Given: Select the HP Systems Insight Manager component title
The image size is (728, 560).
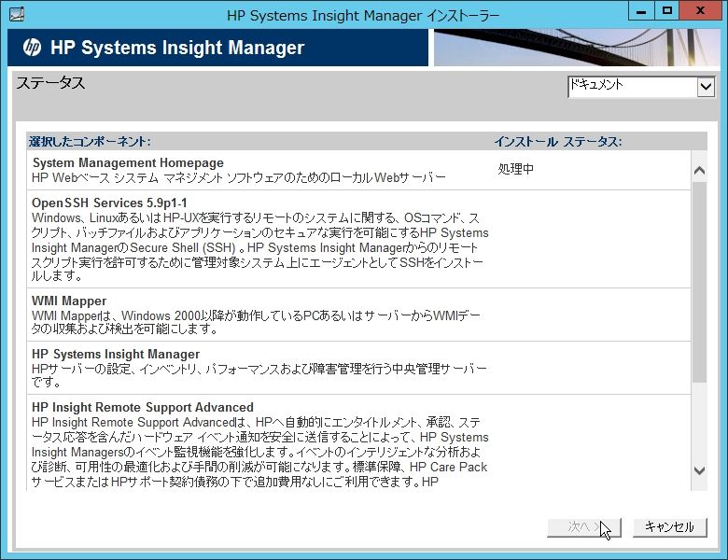Looking at the screenshot, I should click(116, 354).
